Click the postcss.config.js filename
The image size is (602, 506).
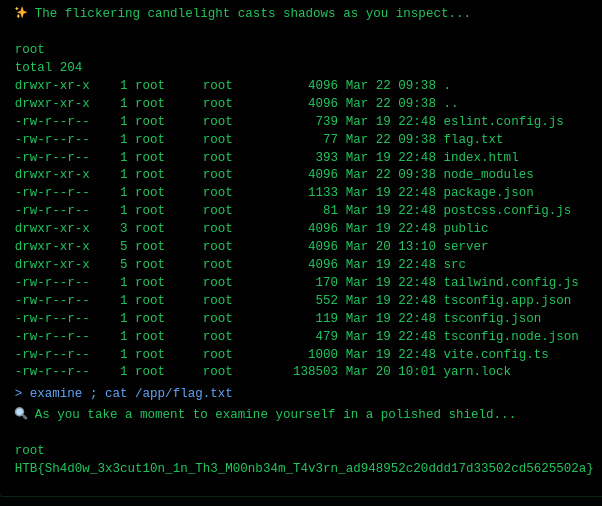(x=507, y=210)
